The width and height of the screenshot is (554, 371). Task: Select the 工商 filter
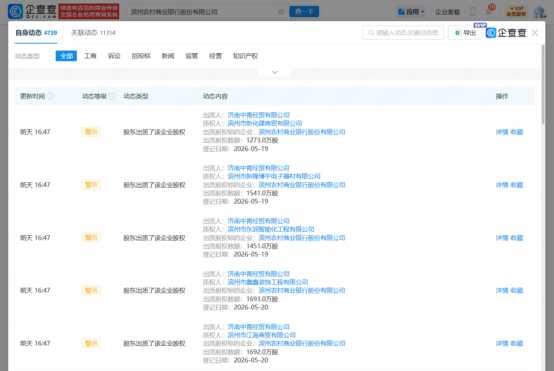pyautogui.click(x=90, y=56)
